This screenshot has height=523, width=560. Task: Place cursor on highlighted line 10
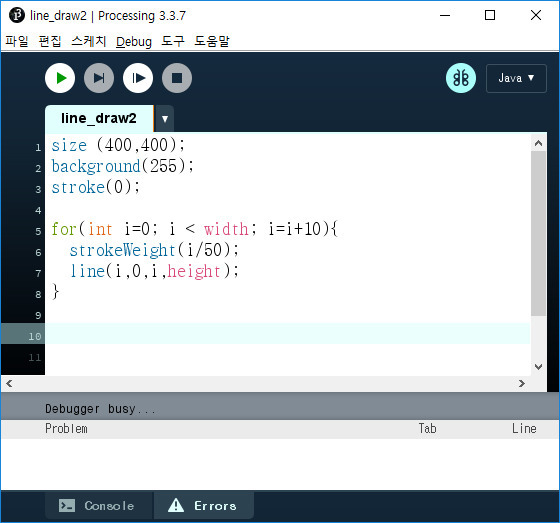point(288,334)
